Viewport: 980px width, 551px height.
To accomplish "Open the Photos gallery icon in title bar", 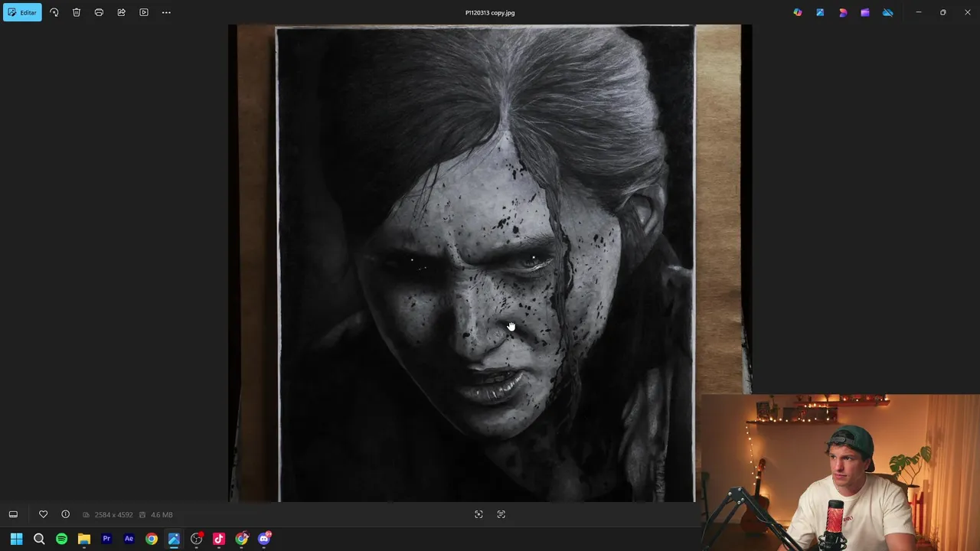I will [x=820, y=12].
